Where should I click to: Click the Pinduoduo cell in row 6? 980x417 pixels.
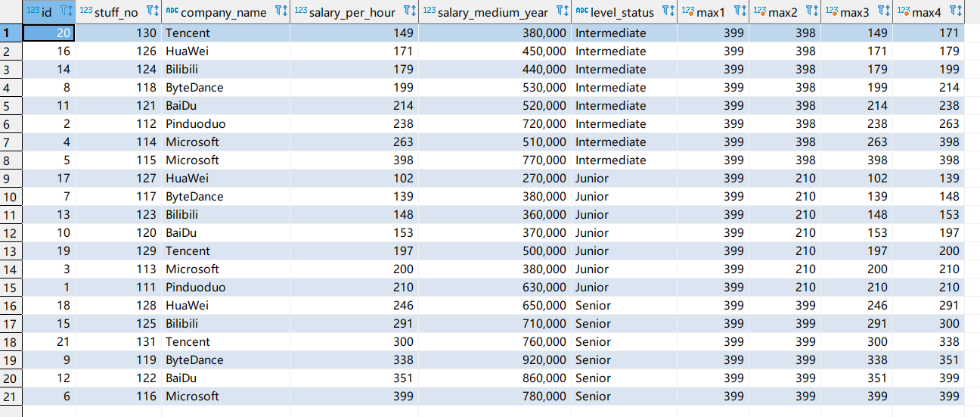coord(225,123)
